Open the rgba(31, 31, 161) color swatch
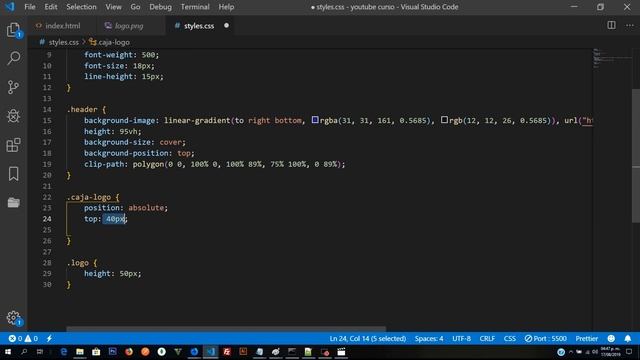 [315, 120]
